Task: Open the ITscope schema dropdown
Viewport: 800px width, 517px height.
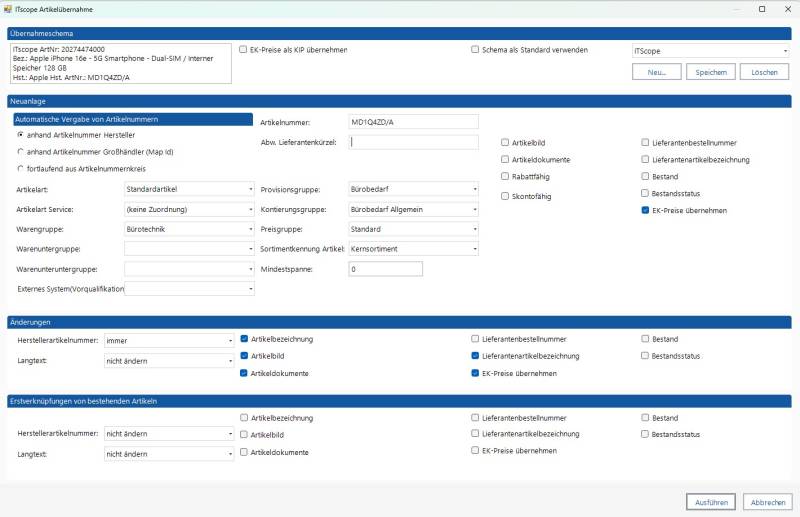Action: coord(710,50)
